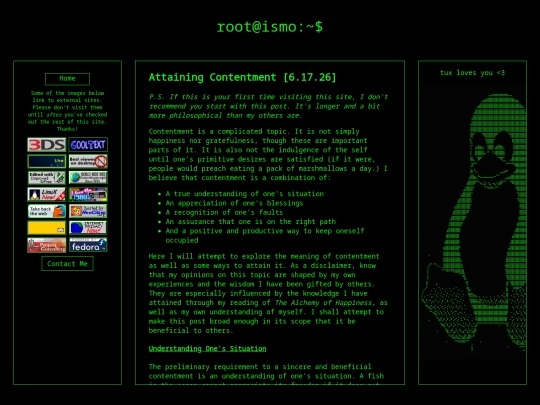Go to the Home page button

[68, 79]
